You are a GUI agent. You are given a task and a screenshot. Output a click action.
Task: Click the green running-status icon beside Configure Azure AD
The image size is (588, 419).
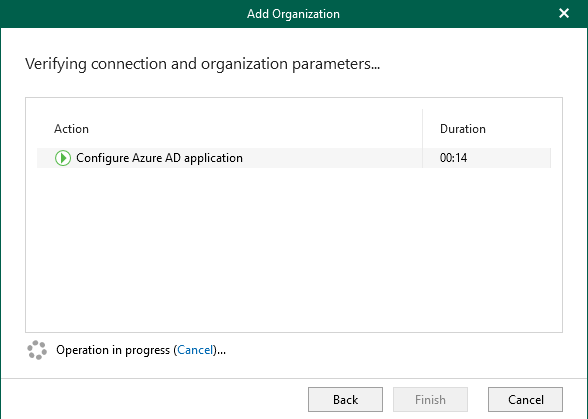(63, 158)
